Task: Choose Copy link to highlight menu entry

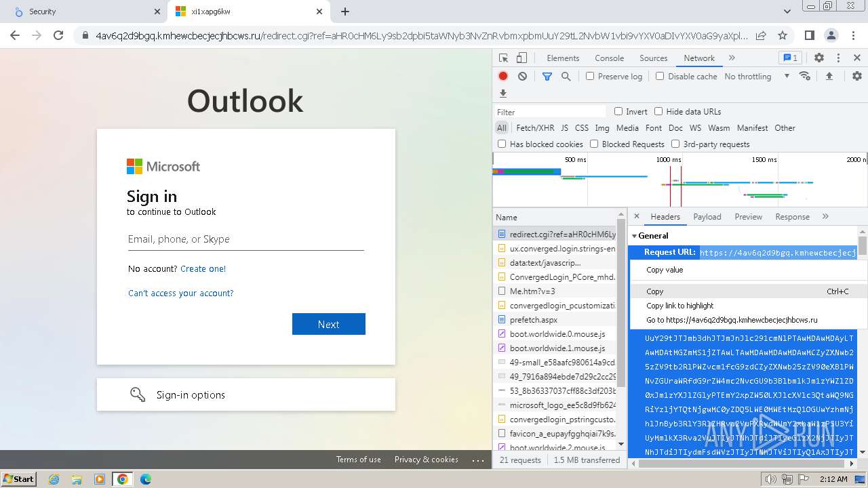Action: pyautogui.click(x=749, y=306)
